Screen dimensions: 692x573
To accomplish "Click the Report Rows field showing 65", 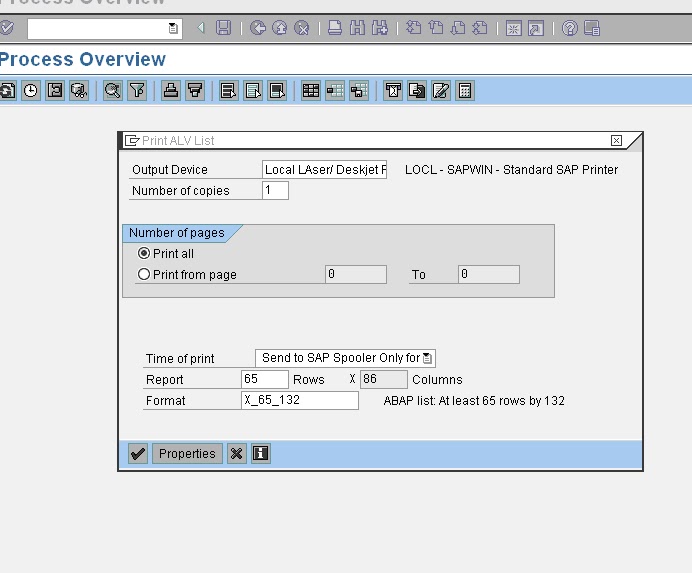I will (265, 379).
